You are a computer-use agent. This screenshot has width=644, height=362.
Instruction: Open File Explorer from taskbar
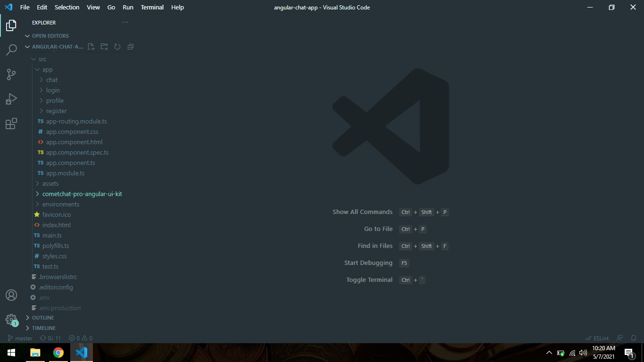point(35,353)
